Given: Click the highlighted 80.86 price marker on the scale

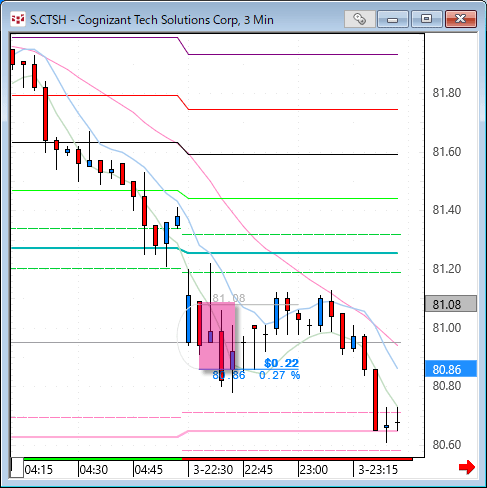Looking at the screenshot, I should point(451,369).
